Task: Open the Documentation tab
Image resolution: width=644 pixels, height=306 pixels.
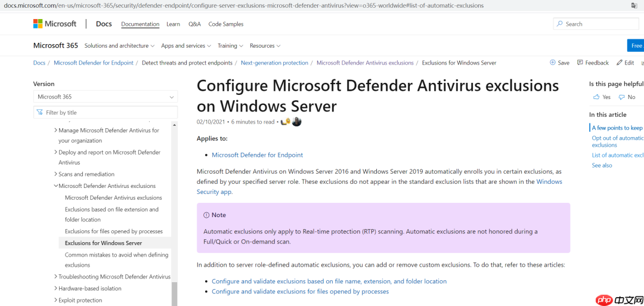Action: click(140, 24)
